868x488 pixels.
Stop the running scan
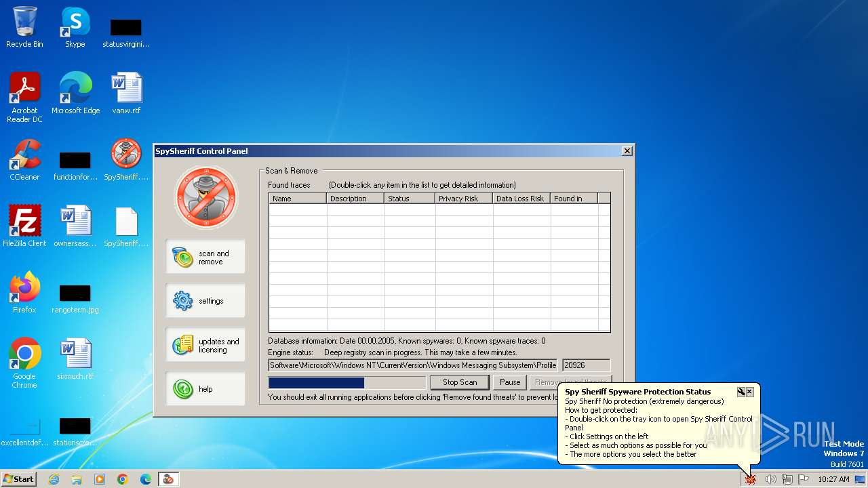(x=460, y=382)
